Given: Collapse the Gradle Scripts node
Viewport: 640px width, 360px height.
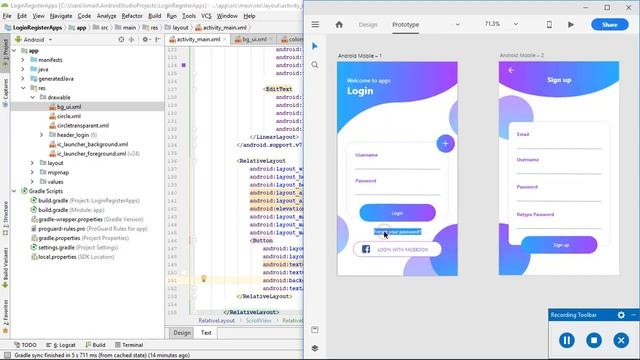Looking at the screenshot, I should (14, 191).
